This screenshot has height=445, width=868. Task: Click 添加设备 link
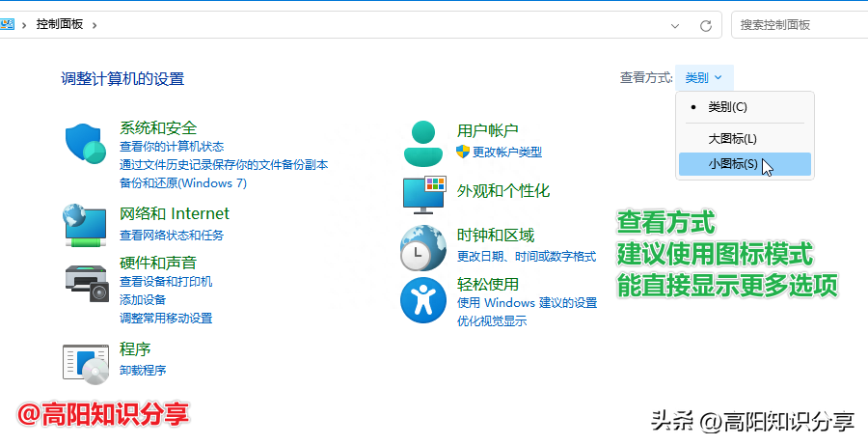coord(143,300)
